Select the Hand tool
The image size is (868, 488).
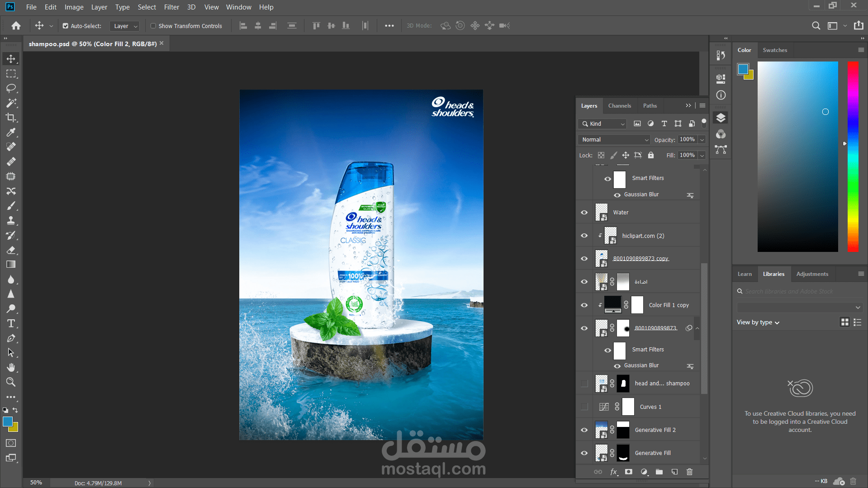click(11, 367)
